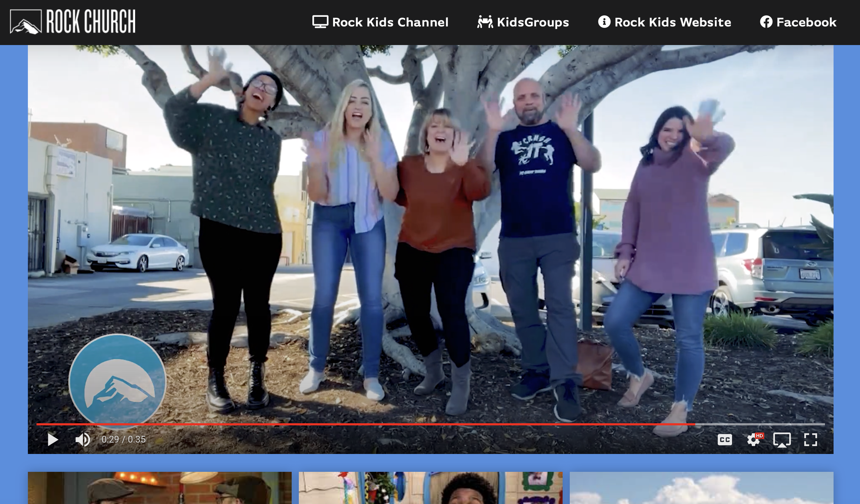Click the info icon beside Rock Kids Website
This screenshot has width=860, height=504.
tap(604, 22)
